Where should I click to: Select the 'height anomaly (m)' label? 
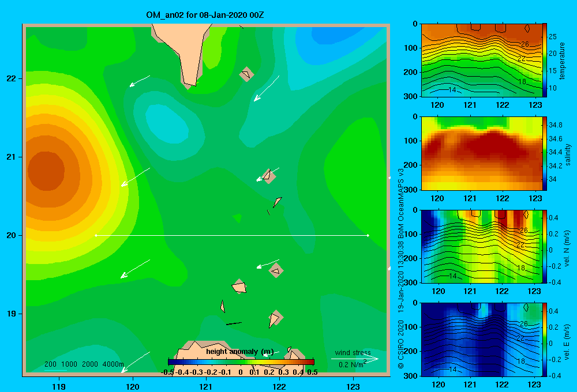[239, 352]
